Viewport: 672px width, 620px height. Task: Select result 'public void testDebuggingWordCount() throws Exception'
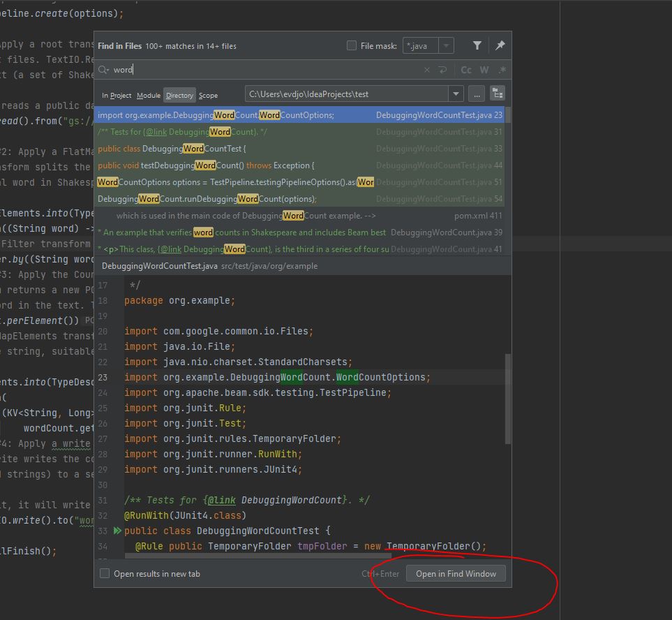pyautogui.click(x=299, y=165)
